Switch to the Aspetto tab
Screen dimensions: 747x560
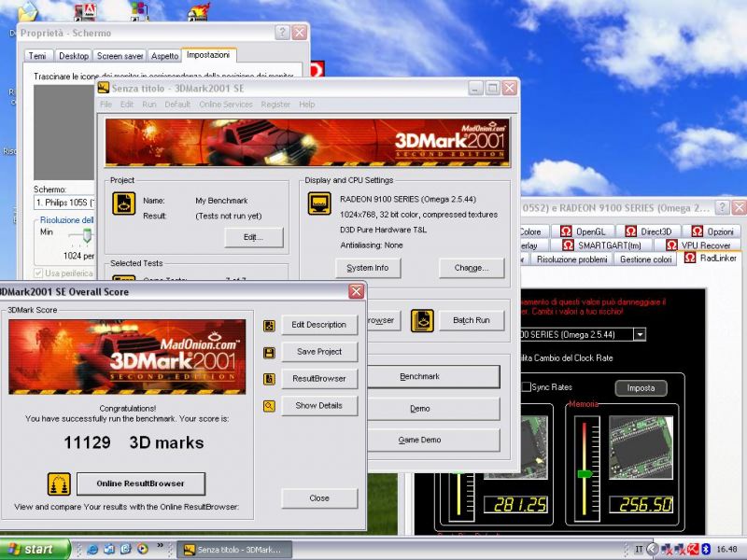[x=164, y=56]
